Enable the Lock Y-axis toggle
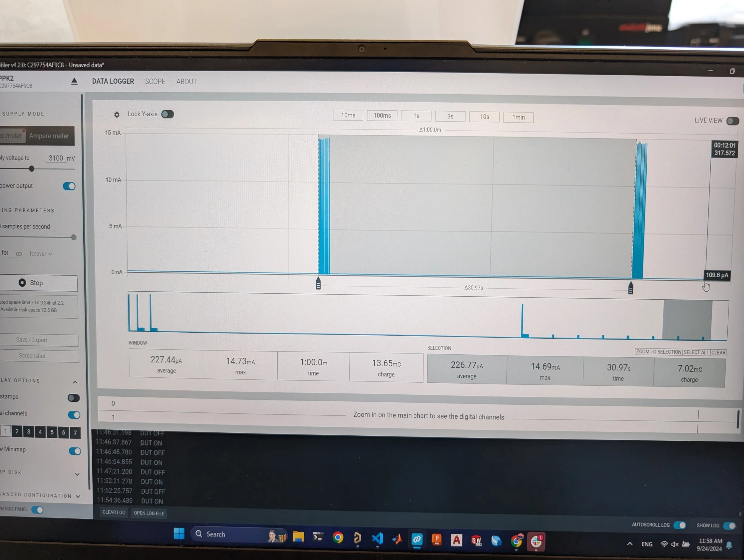Viewport: 744px width, 560px height. pos(168,114)
